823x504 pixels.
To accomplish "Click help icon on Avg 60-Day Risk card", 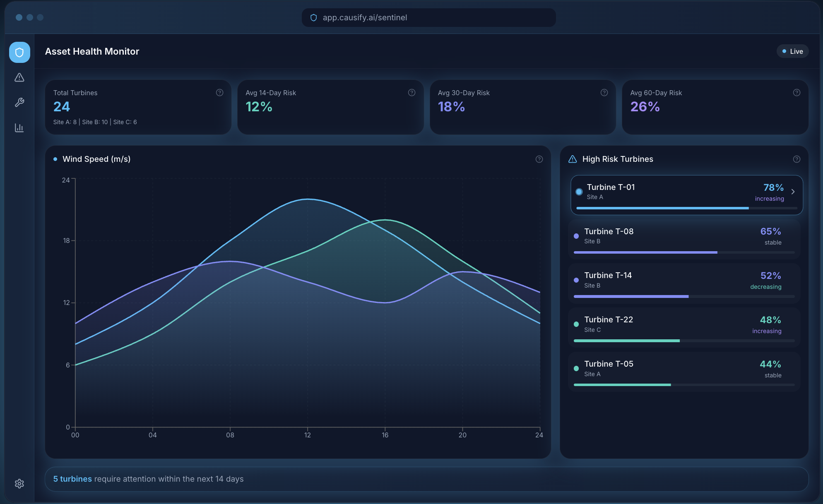I will (x=797, y=93).
